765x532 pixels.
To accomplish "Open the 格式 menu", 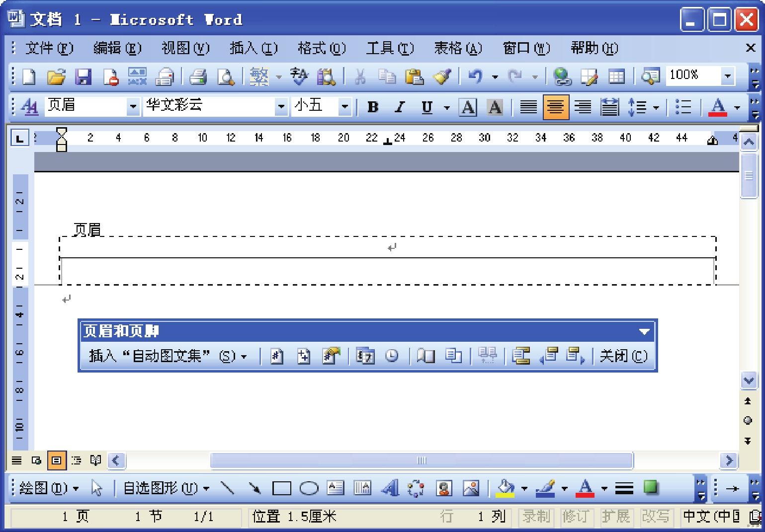I will tap(322, 48).
